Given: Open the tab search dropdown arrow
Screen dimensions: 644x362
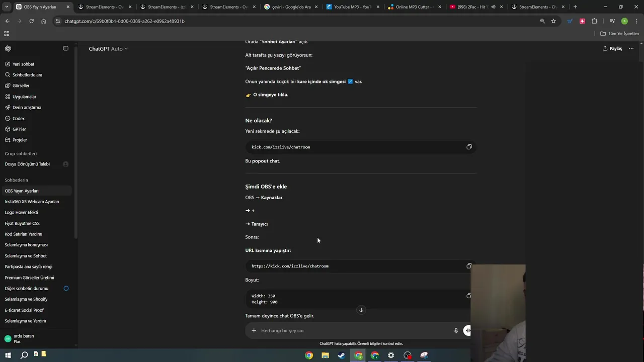Looking at the screenshot, I should [x=7, y=7].
